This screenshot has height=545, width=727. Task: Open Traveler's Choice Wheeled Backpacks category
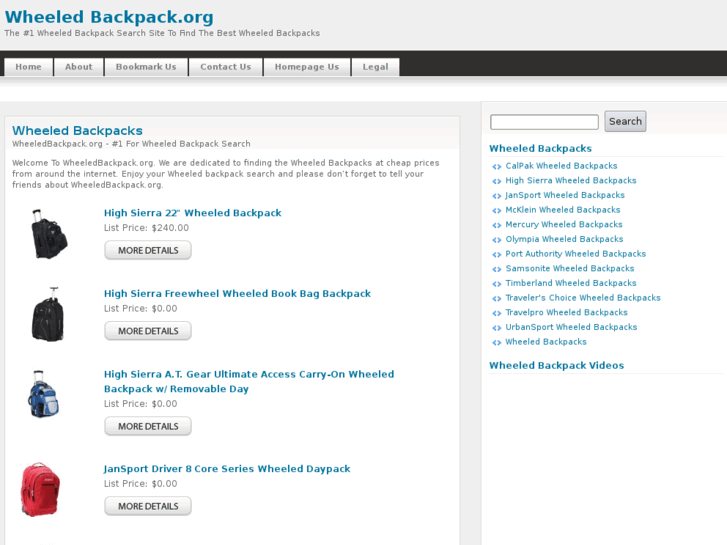583,298
